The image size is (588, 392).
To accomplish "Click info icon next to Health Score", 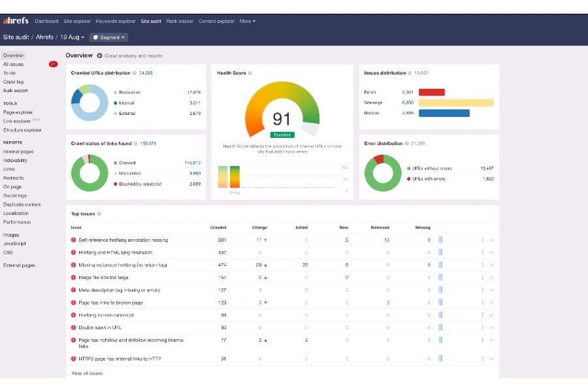I will (x=250, y=73).
